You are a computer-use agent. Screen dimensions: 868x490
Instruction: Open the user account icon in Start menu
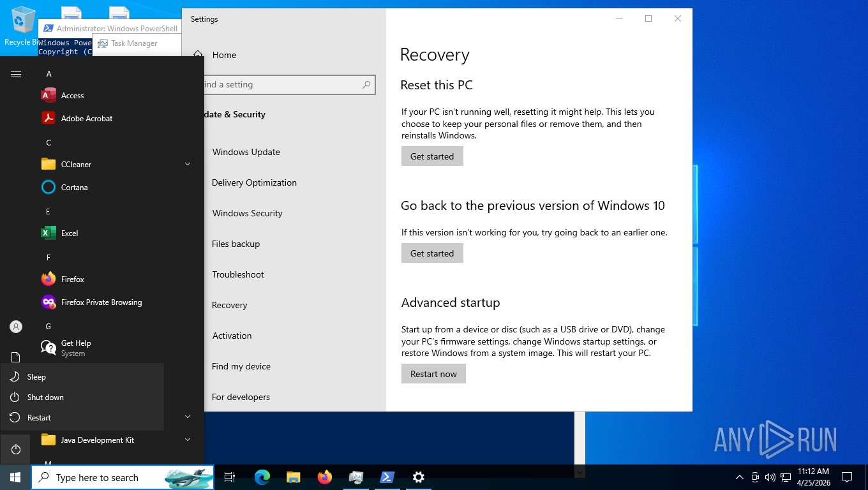[x=16, y=327]
